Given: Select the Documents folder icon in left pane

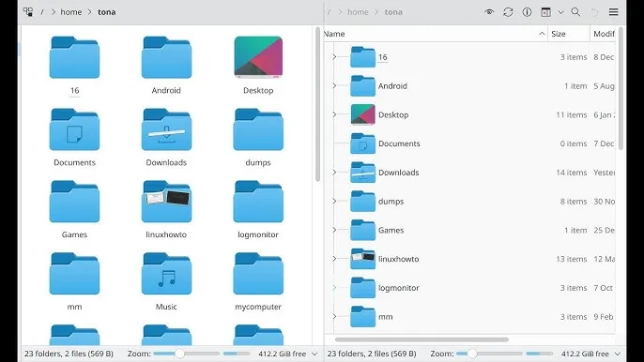Looking at the screenshot, I should point(74,129).
